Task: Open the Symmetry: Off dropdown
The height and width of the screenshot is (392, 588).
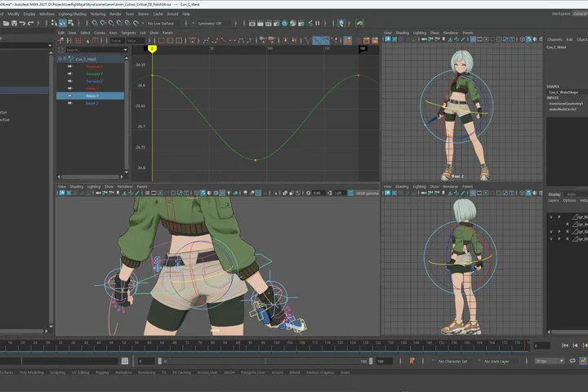Action: (x=193, y=23)
